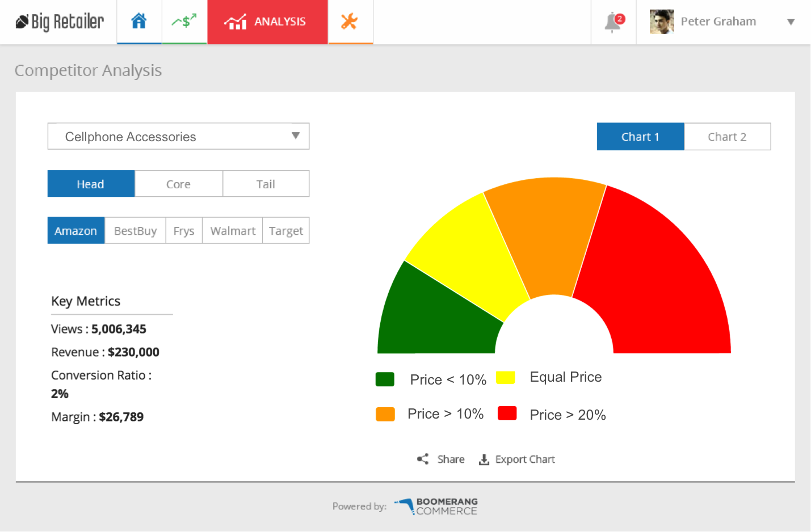
Task: Click the yellow Equal Price legend swatch
Action: 505,378
